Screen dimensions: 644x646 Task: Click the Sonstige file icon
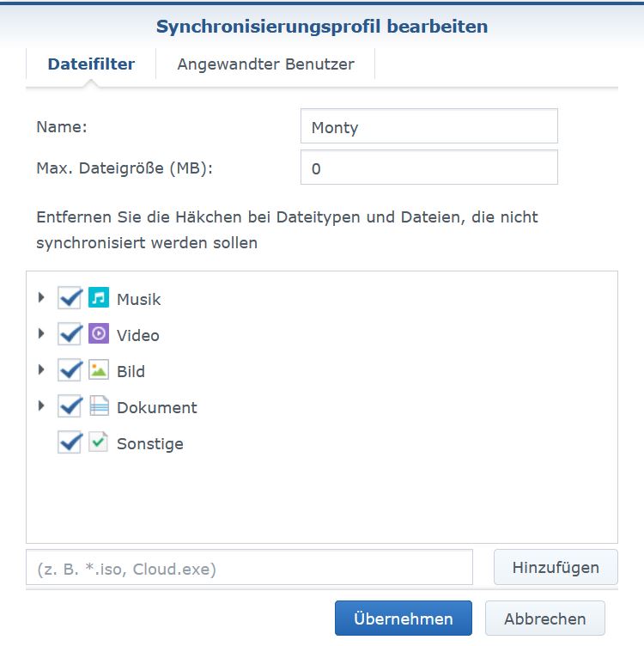pyautogui.click(x=99, y=442)
